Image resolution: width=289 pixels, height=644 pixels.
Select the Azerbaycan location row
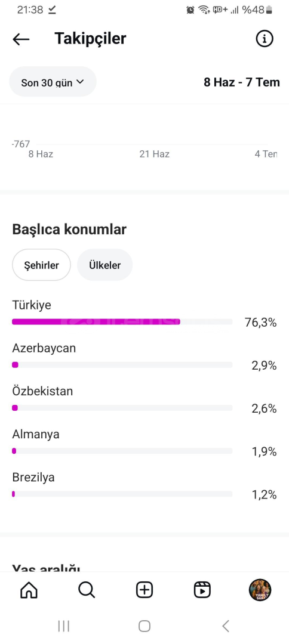tap(144, 357)
